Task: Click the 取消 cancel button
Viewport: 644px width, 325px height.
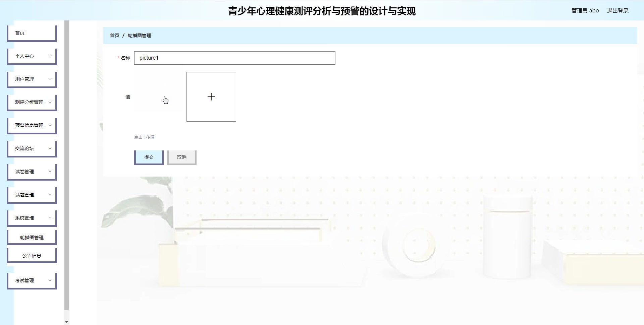Action: 181,156
